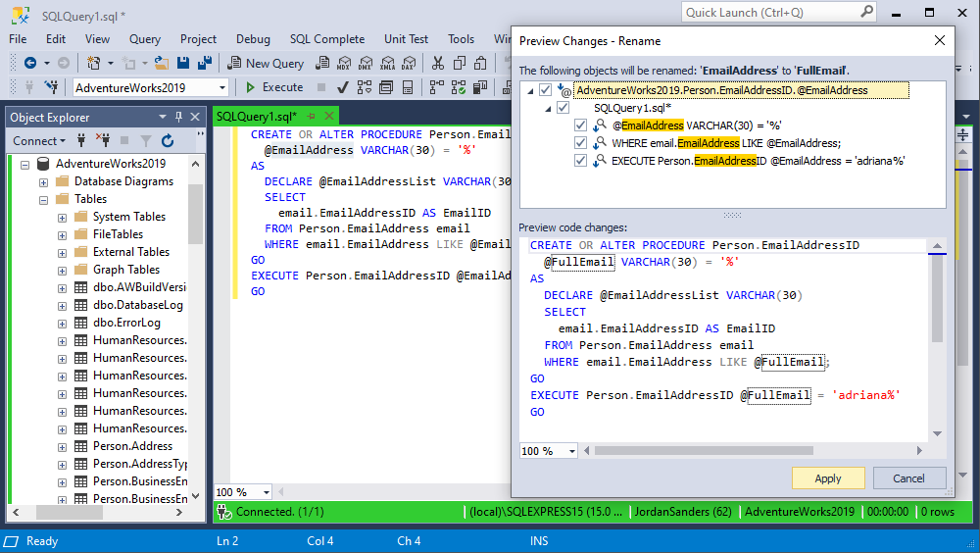
Task: Close the Preview Changes dialog
Action: (940, 40)
